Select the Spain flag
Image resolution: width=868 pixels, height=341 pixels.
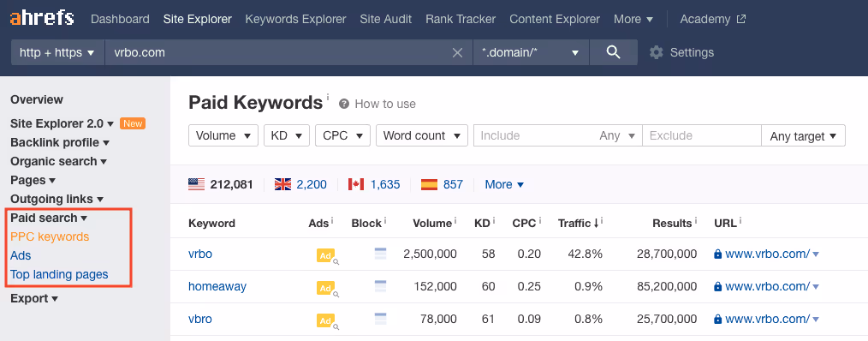(429, 184)
